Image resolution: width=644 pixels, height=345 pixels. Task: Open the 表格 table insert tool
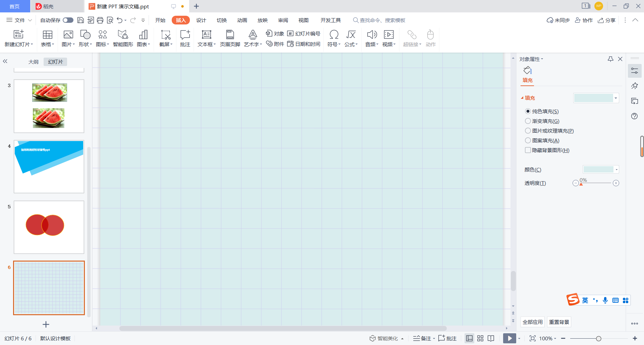coord(47,39)
